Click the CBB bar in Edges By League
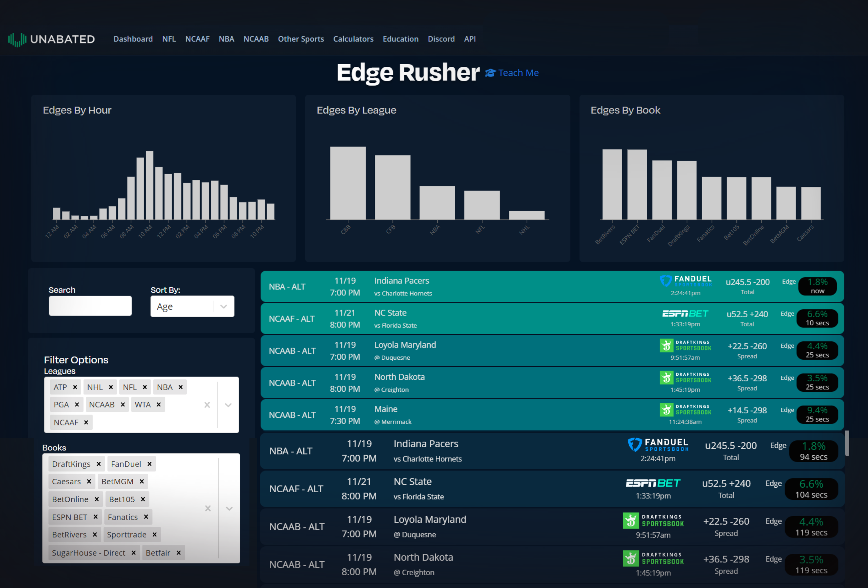 tap(348, 183)
